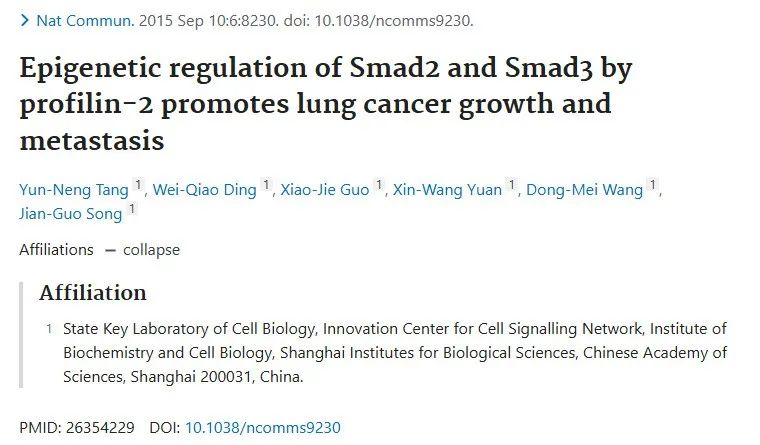Open the Nat Commun. journal link
This screenshot has height=445, width=760.
[85, 21]
